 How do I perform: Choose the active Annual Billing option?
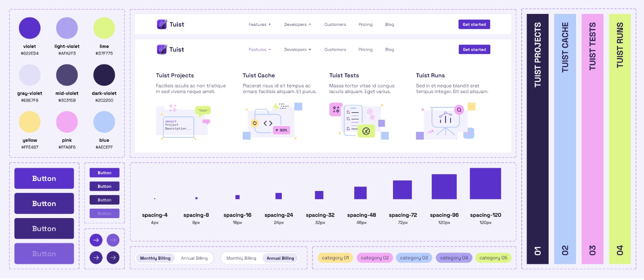coord(280,258)
